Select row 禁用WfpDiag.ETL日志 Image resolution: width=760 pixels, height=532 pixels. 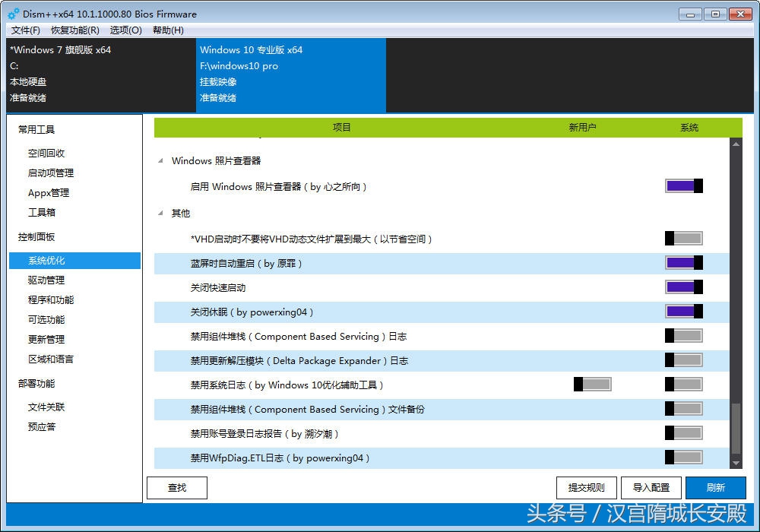442,458
